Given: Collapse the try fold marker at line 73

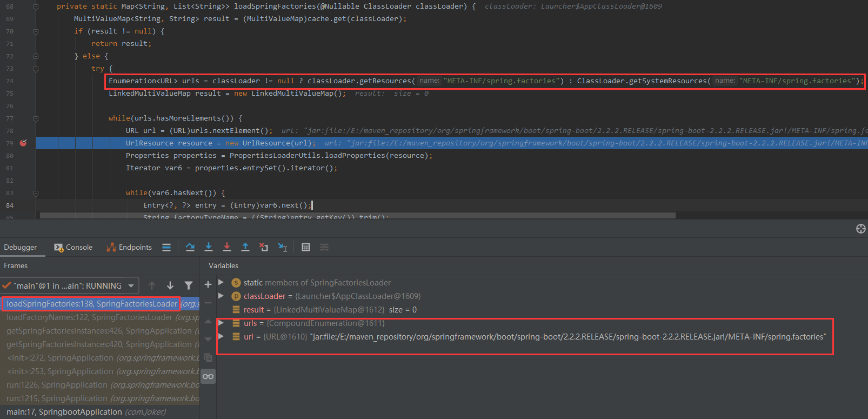Looking at the screenshot, I should point(36,69).
